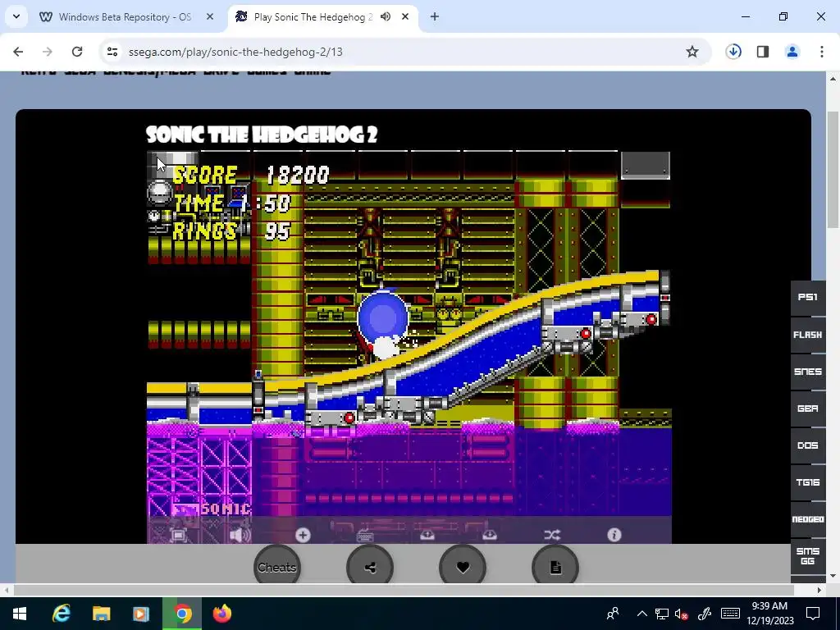Viewport: 840px width, 630px height.
Task: Open Chrome downloads icon
Action: pos(733,52)
